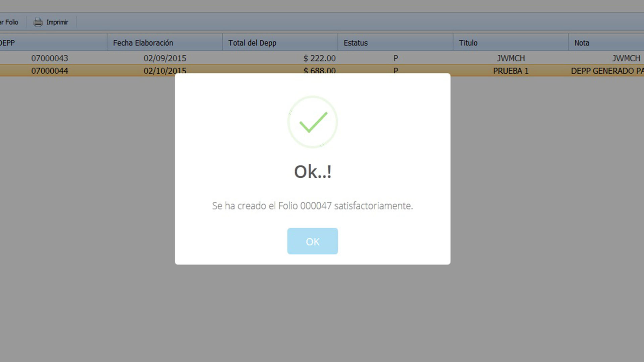
Task: Click the total cell $ 222.00
Action: tap(319, 58)
